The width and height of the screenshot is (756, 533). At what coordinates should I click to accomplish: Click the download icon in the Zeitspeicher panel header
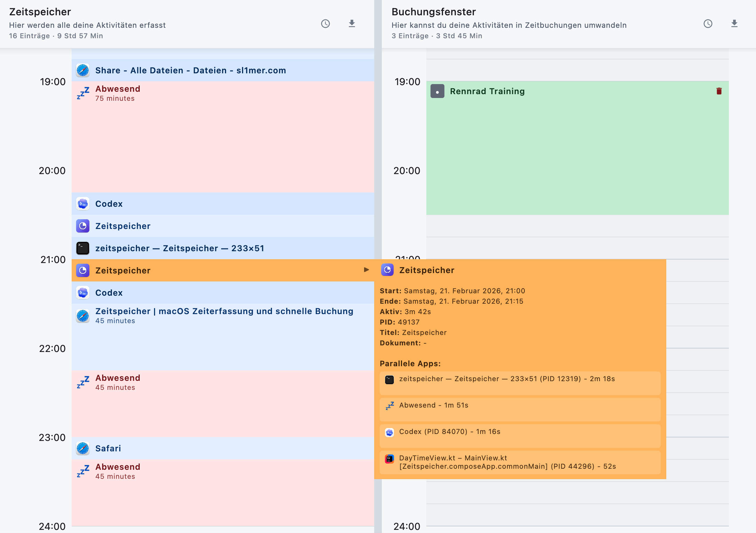(352, 24)
